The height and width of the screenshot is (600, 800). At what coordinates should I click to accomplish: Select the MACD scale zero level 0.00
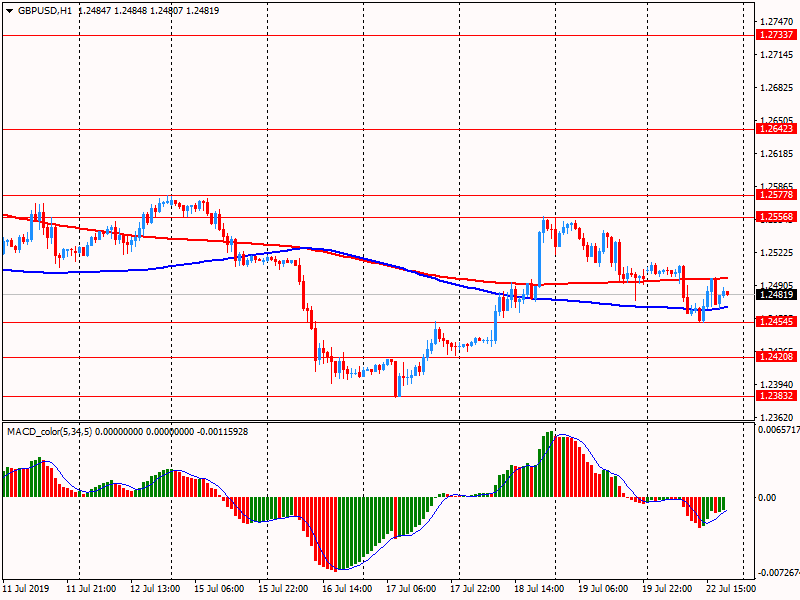pyautogui.click(x=767, y=497)
